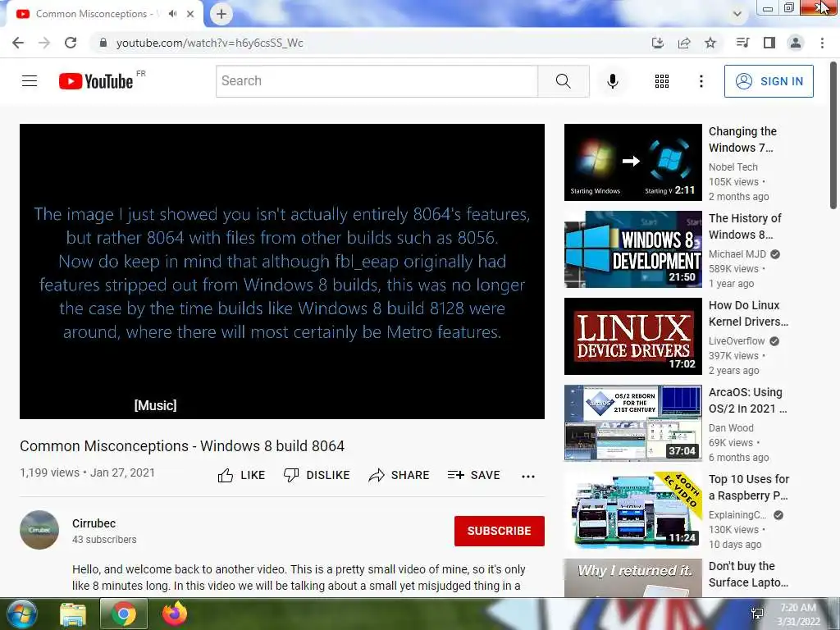840x630 pixels.
Task: Bookmark this page with star
Action: pos(710,43)
